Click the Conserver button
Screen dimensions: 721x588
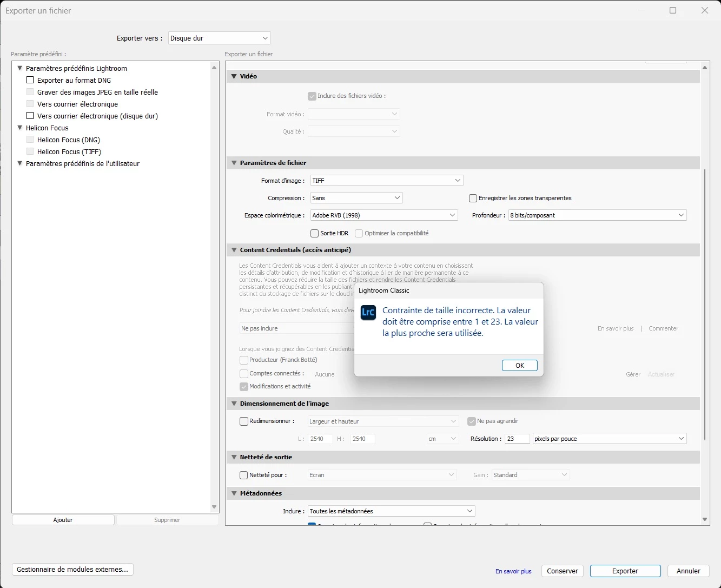click(563, 571)
